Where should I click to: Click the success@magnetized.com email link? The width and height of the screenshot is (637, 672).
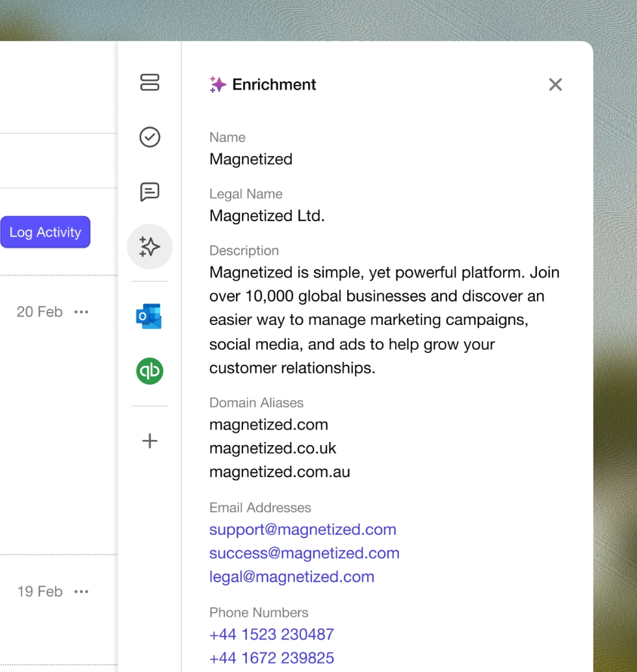(304, 553)
